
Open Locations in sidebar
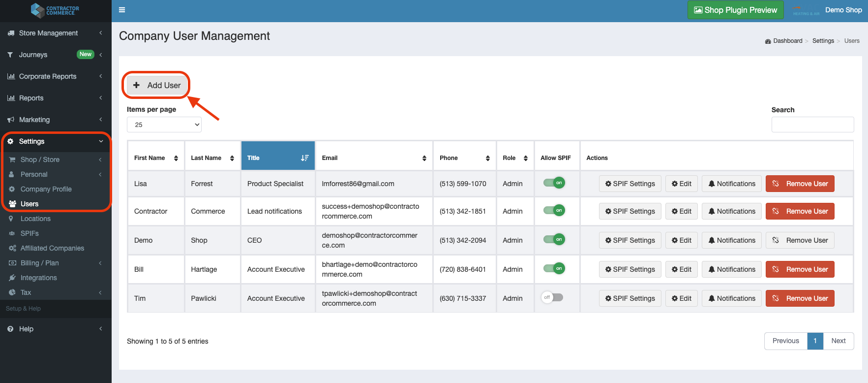click(35, 219)
